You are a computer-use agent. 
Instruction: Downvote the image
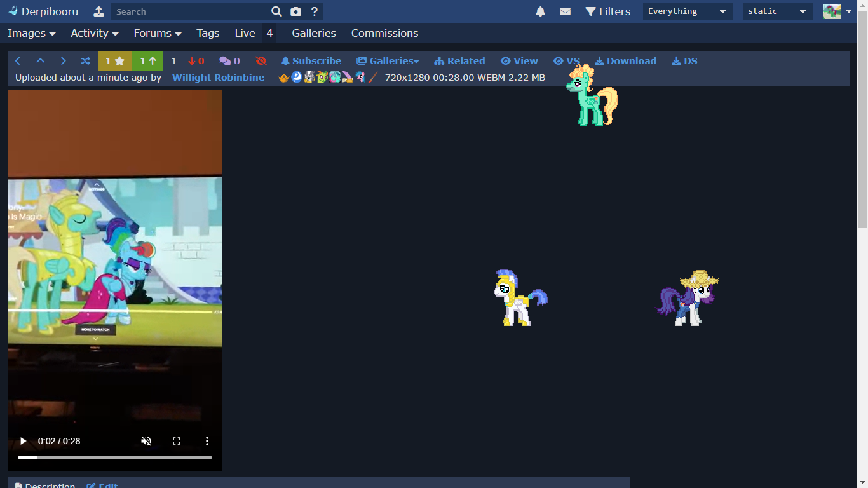pos(196,61)
